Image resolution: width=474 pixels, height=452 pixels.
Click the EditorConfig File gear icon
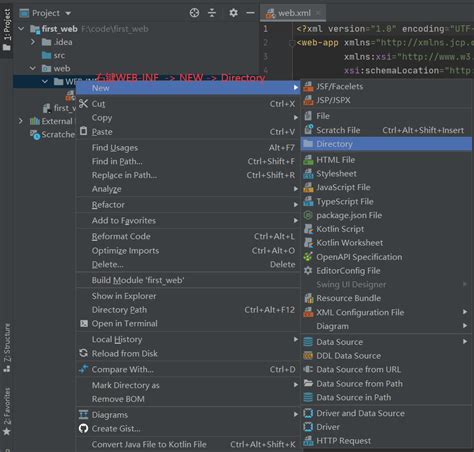308,270
